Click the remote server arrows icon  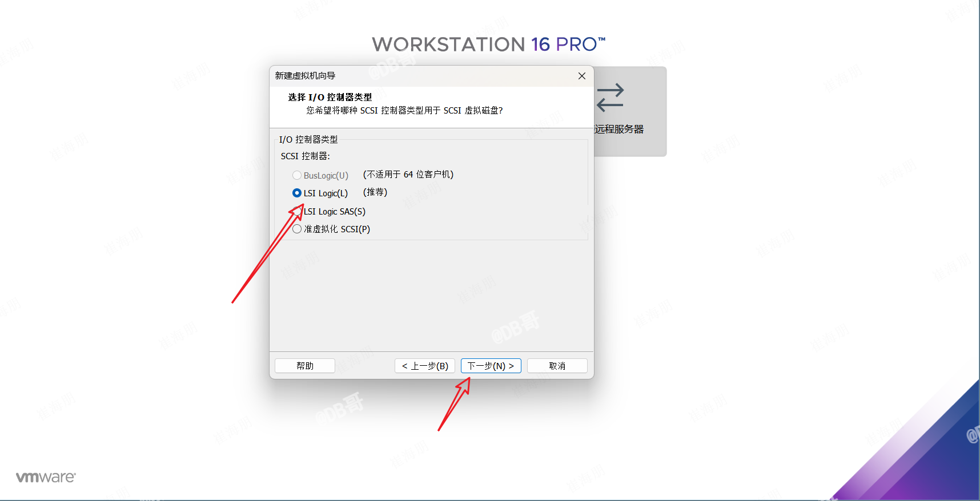click(x=611, y=98)
